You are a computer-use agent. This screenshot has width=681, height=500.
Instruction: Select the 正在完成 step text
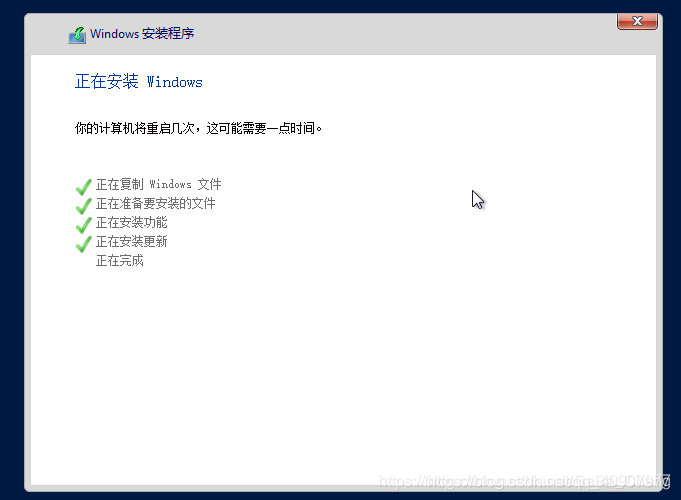tap(119, 261)
